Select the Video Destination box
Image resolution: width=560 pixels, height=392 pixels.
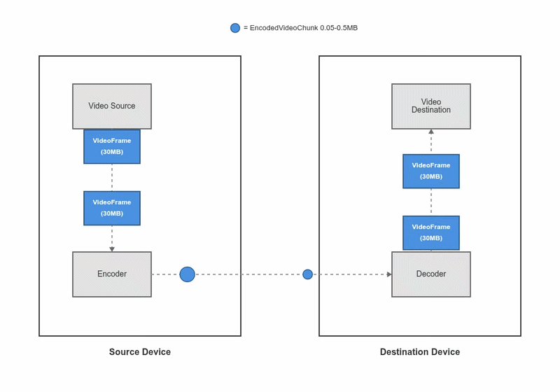coord(431,106)
